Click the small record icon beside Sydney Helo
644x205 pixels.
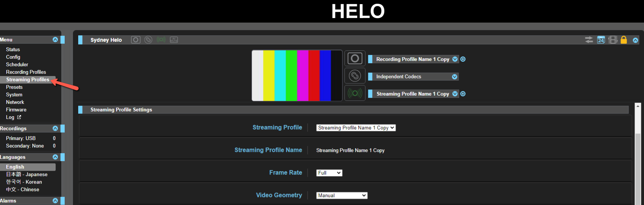[x=136, y=40]
